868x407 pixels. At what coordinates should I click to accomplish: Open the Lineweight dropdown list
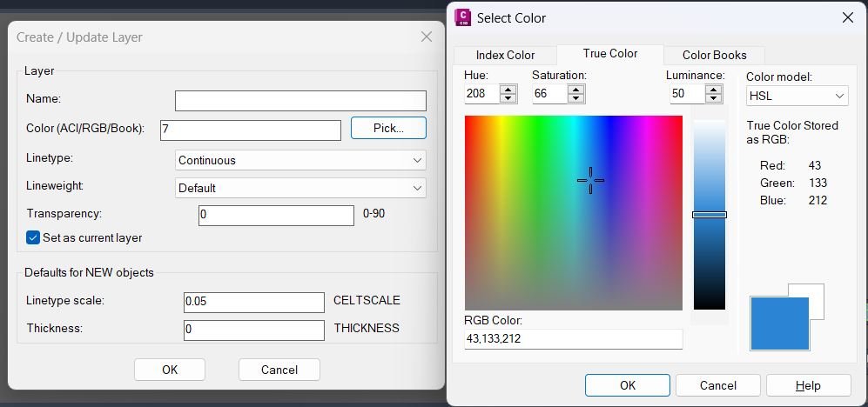[x=417, y=188]
